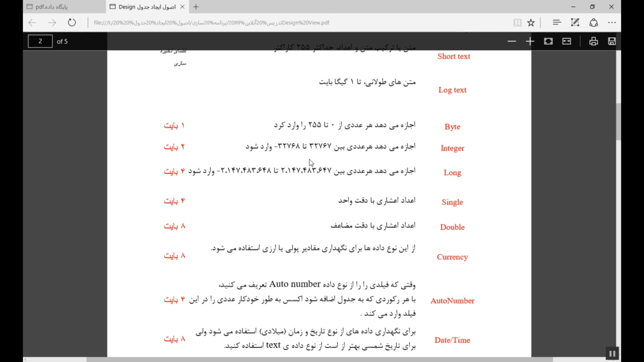The width and height of the screenshot is (644, 362).
Task: Zoom in the PDF with the plus button
Action: point(530,42)
